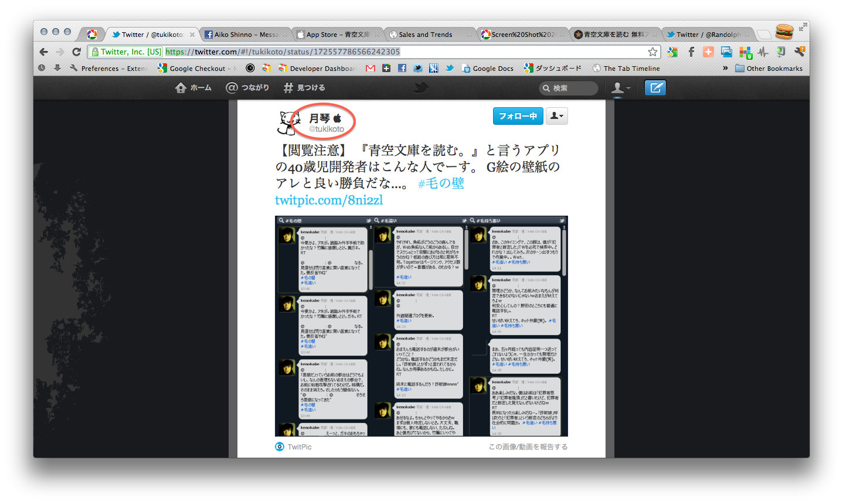Screen dimensions: 843x504
Task: Click the Twitter, Inc. [US] security badge
Action: click(x=126, y=52)
